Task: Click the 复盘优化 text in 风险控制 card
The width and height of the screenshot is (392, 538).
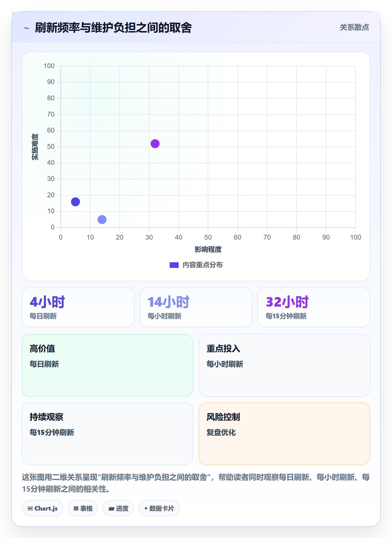Action: point(221,432)
